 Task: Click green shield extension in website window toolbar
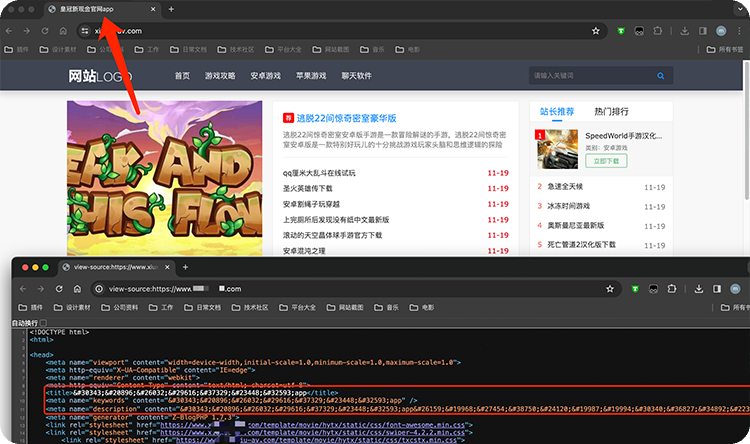pos(621,31)
